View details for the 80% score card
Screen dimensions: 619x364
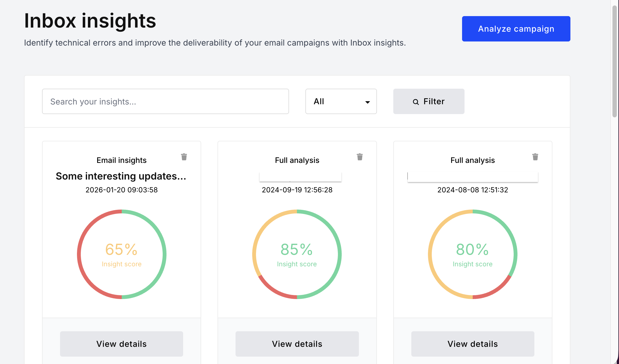472,344
